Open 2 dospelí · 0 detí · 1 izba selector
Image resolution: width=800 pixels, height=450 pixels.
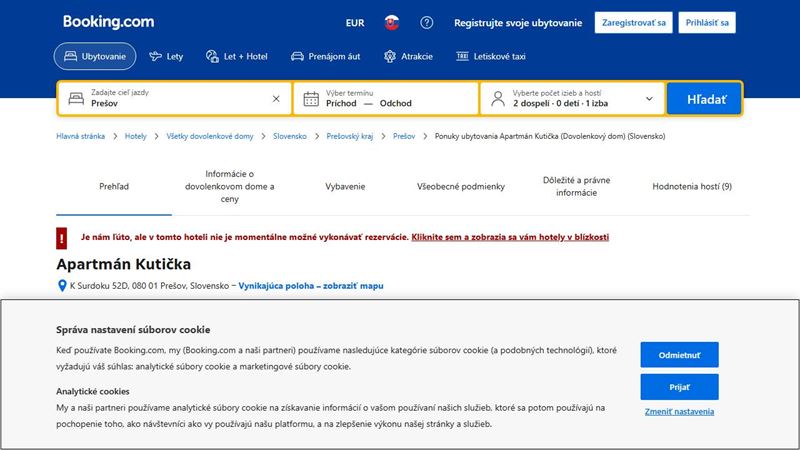point(560,103)
